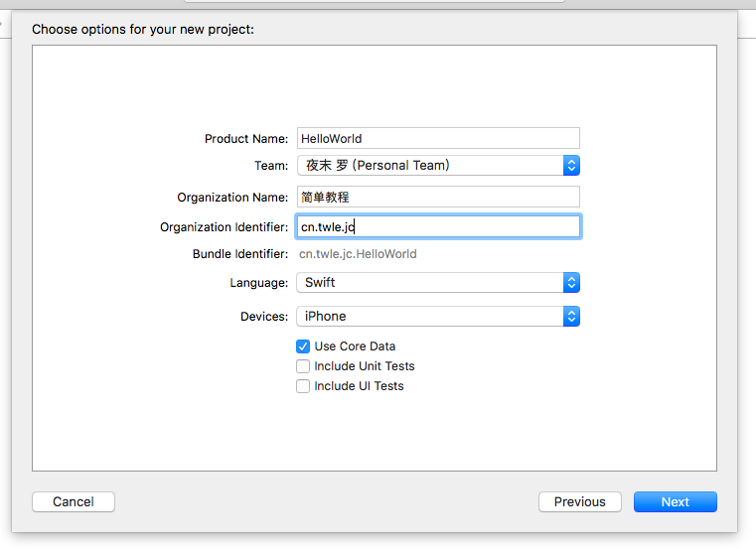Proceed with the Next button
Viewport: 756px width, 549px height.
pyautogui.click(x=675, y=502)
